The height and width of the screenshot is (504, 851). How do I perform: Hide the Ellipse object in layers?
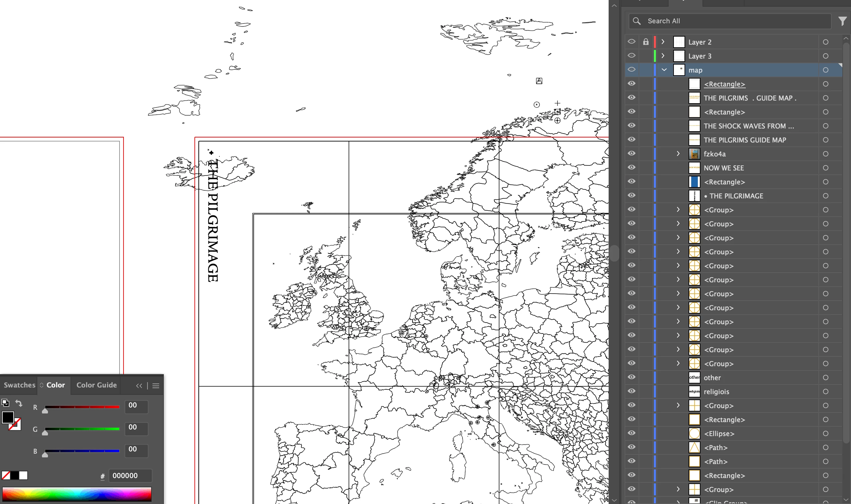coord(631,433)
